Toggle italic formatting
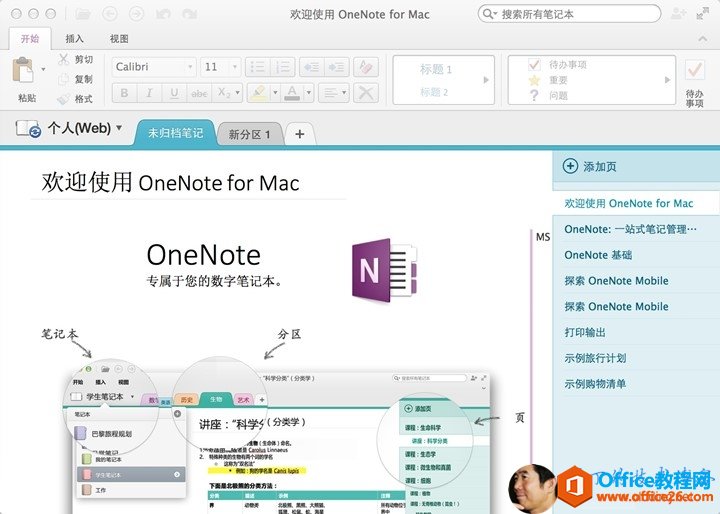The height and width of the screenshot is (514, 720). tap(149, 93)
